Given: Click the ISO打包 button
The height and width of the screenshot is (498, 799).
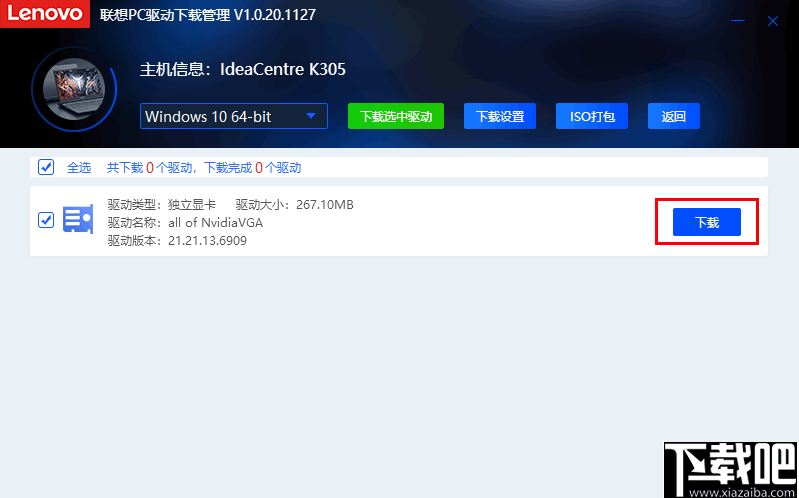Looking at the screenshot, I should click(592, 116).
